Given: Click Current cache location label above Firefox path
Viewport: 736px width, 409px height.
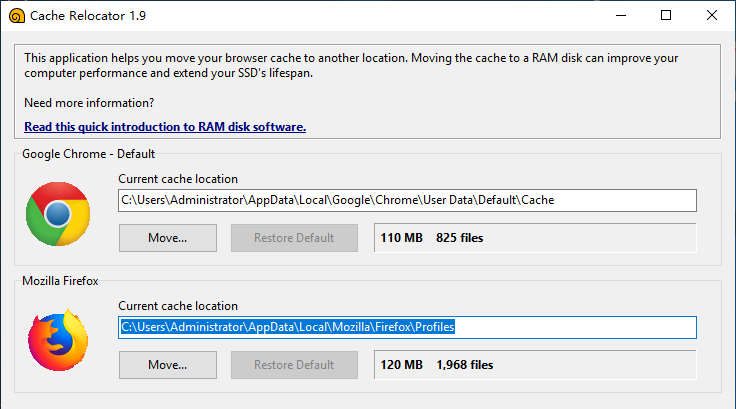Looking at the screenshot, I should point(178,305).
